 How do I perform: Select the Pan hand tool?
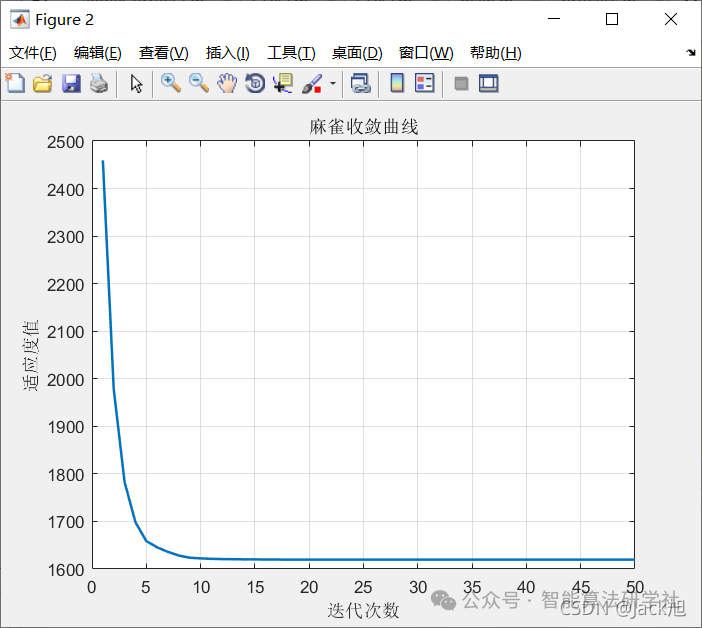(227, 83)
